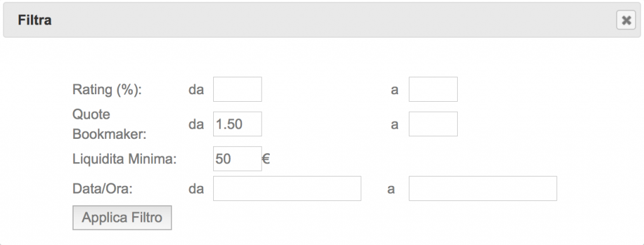This screenshot has width=644, height=245.
Task: Click the 'da' text in the Rating row
Action: (196, 89)
